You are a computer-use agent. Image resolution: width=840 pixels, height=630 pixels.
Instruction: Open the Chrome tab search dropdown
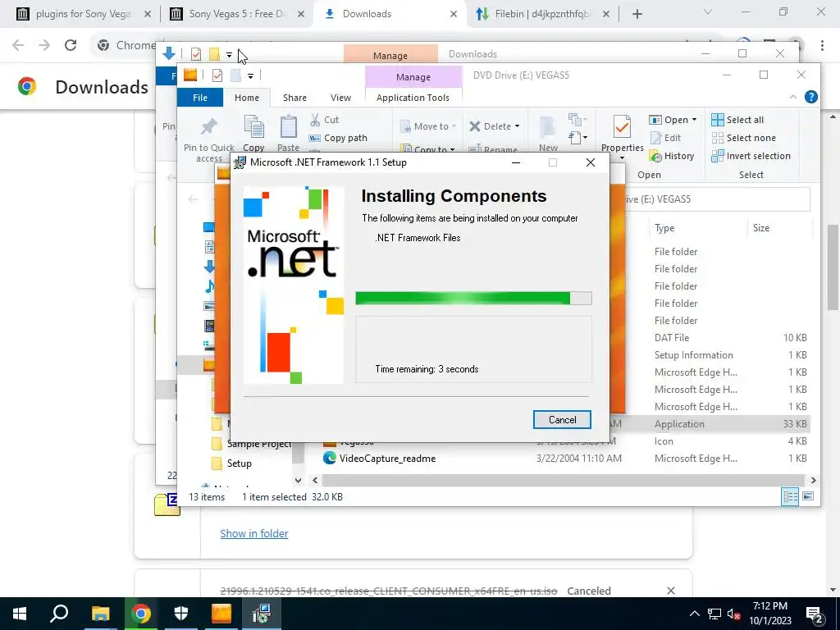708,11
